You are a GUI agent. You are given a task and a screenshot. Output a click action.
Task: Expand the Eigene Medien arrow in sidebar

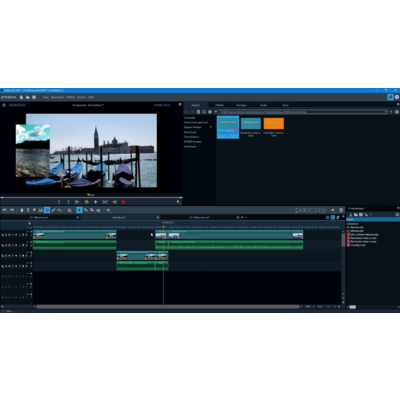point(211,127)
